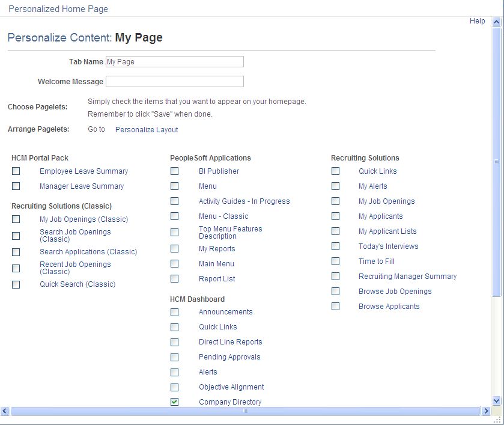Open the Today's Interviews link

point(388,246)
